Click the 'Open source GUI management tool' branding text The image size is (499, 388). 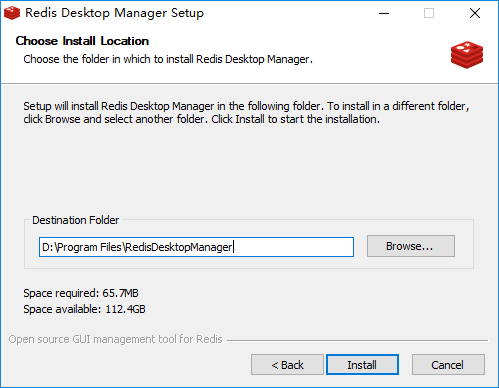click(x=115, y=339)
